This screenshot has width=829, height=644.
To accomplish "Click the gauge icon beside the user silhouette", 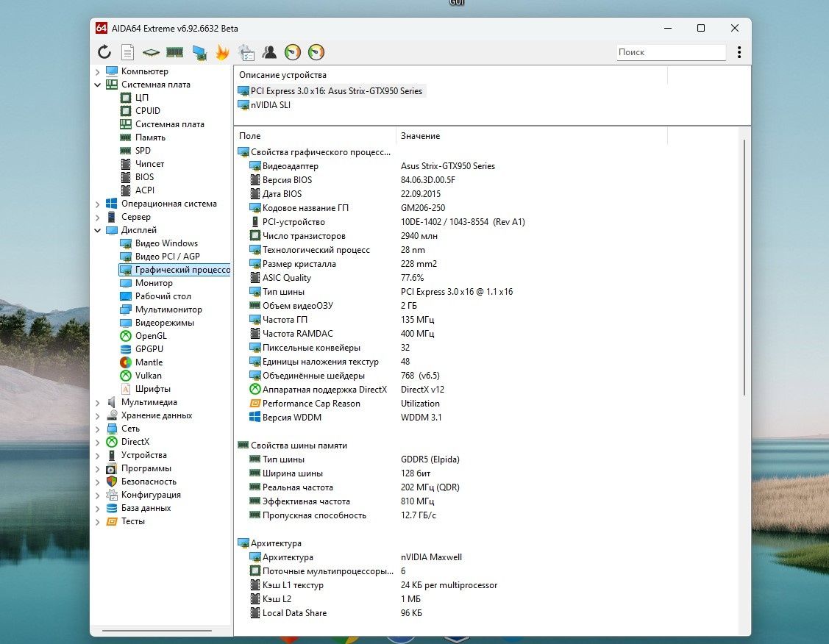I will pyautogui.click(x=292, y=51).
